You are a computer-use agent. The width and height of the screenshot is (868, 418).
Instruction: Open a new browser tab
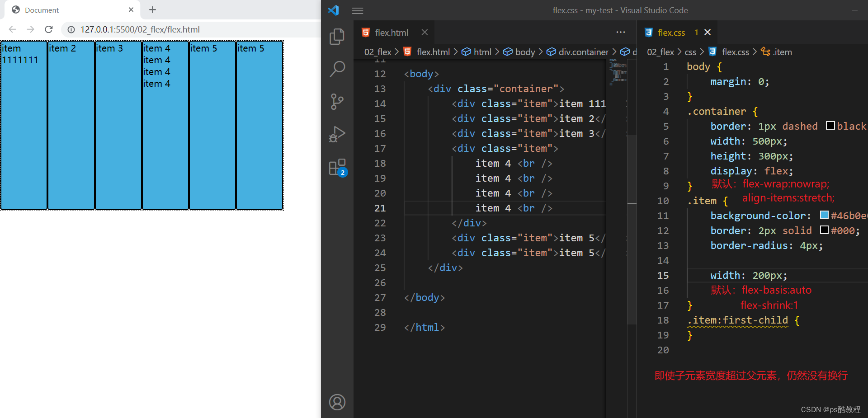pos(152,9)
